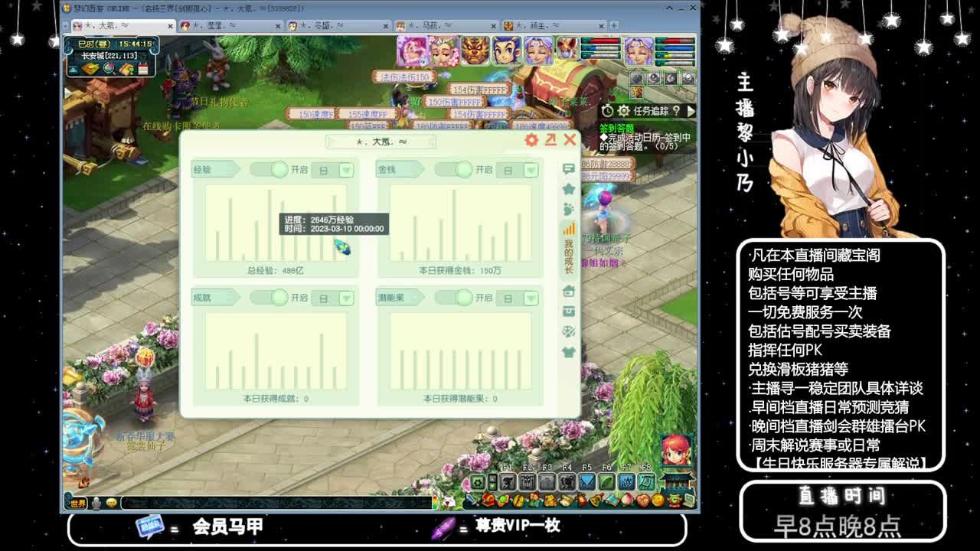Click the task tracker clock icon
Screen dimensions: 980x551
click(x=608, y=111)
